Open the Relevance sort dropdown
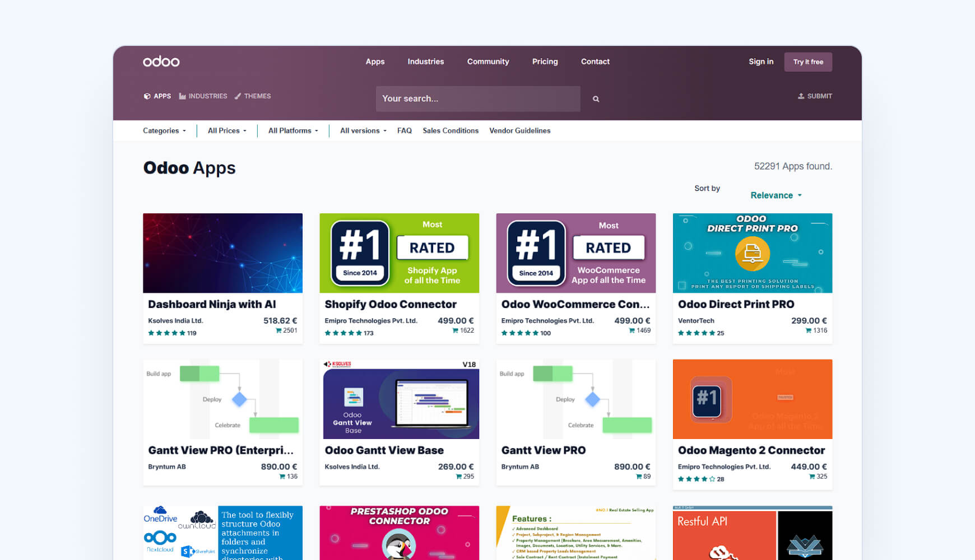 (x=776, y=195)
